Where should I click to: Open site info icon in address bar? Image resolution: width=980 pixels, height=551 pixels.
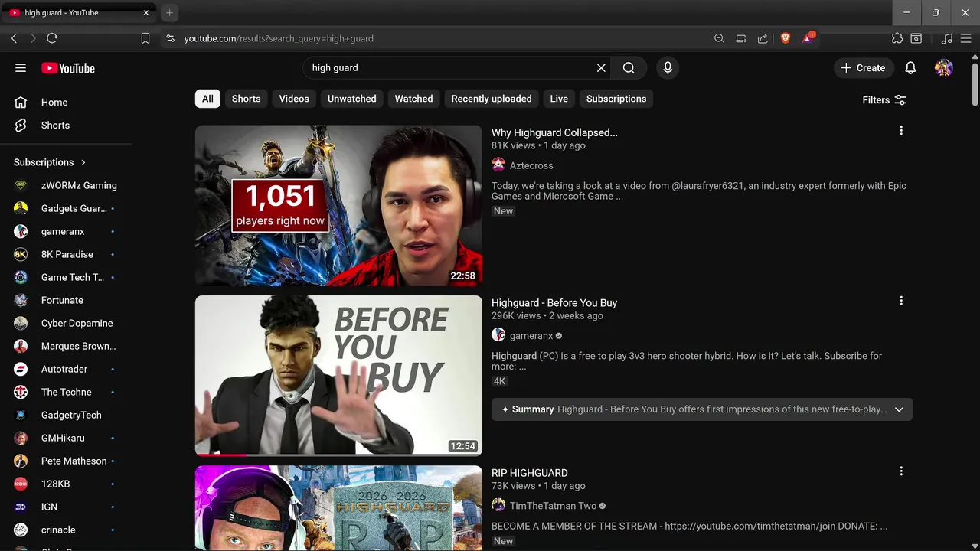(x=170, y=38)
